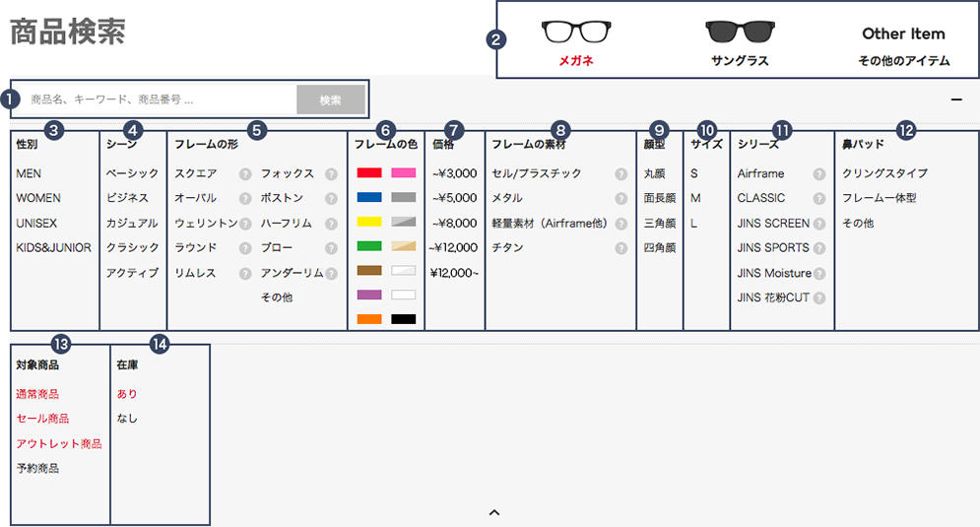Toggle price filter ¥12,000~
Image resolution: width=980 pixels, height=527 pixels.
[x=454, y=273]
